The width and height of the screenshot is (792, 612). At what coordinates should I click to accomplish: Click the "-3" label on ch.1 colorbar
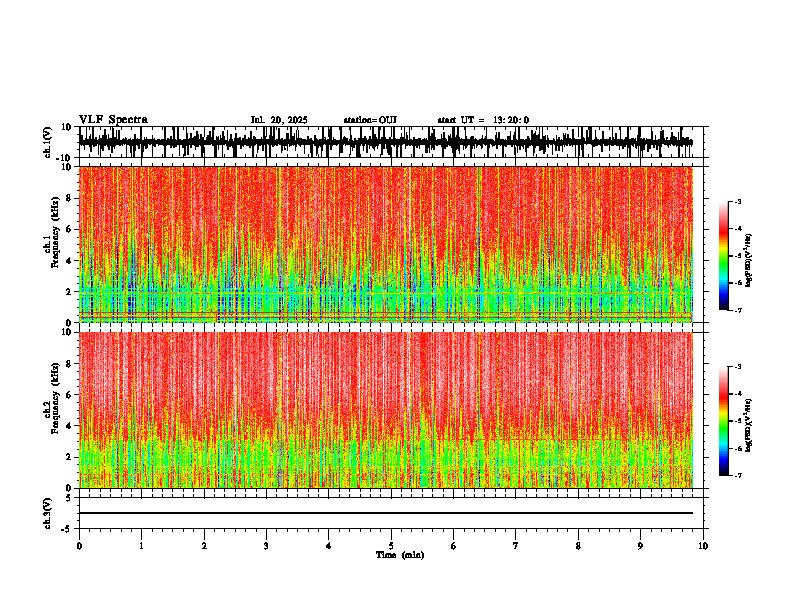pyautogui.click(x=738, y=201)
